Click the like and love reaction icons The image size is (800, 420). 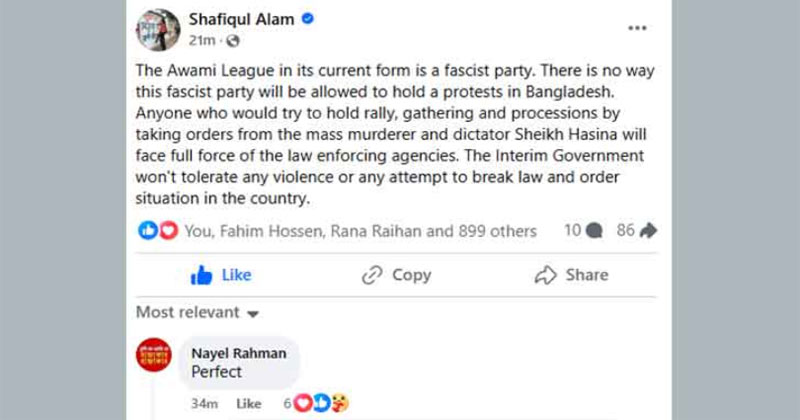(159, 231)
